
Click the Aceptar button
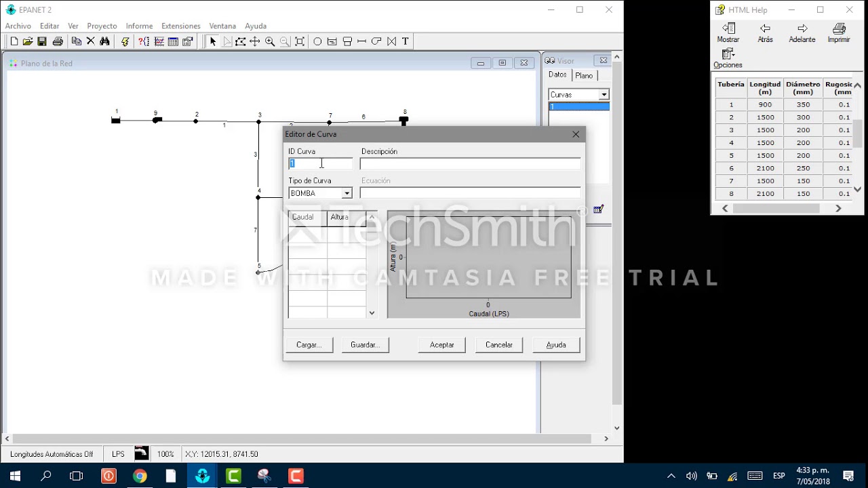[442, 345]
